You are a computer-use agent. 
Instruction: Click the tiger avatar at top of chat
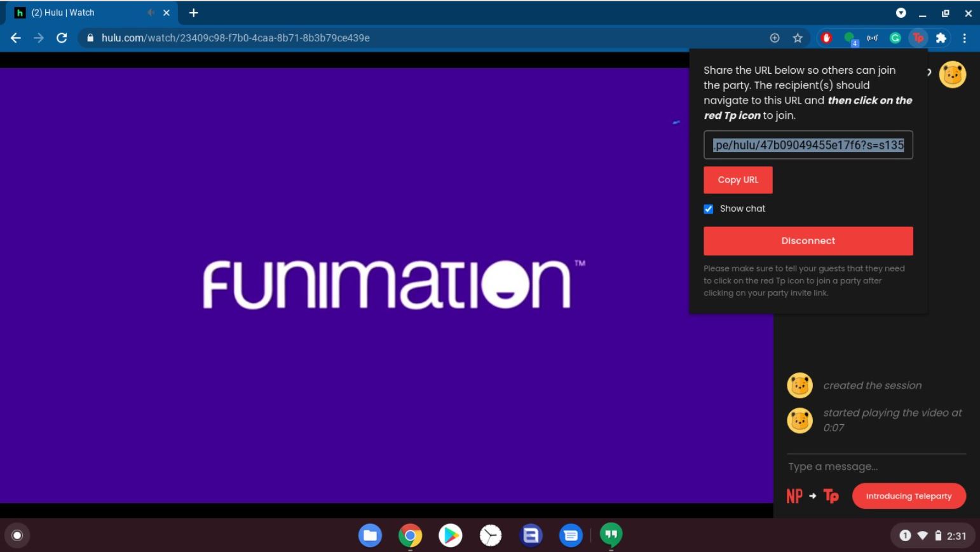click(x=952, y=74)
